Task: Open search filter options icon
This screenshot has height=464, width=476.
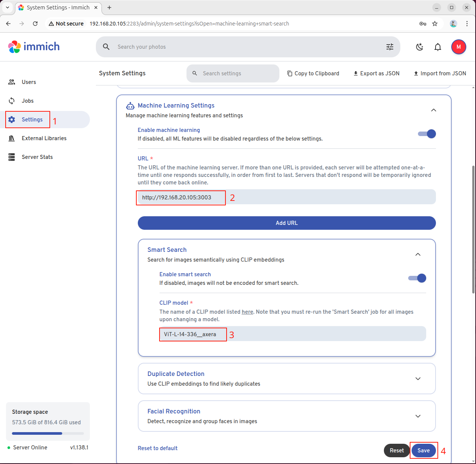Action: 390,47
